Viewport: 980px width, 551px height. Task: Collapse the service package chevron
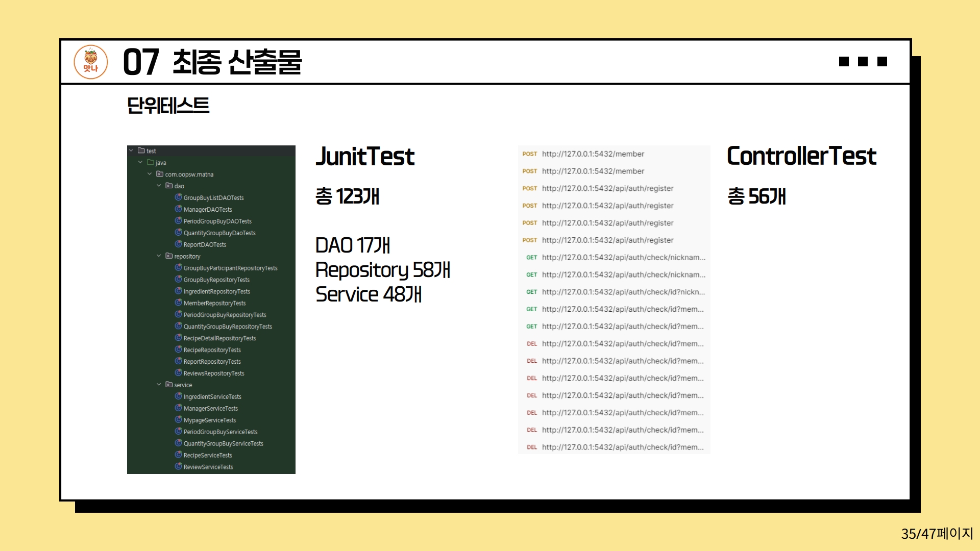point(159,385)
